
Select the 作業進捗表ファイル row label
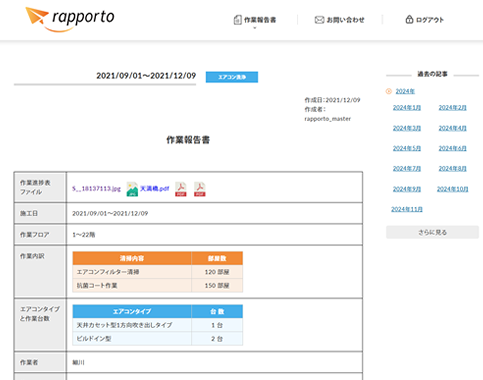35,187
